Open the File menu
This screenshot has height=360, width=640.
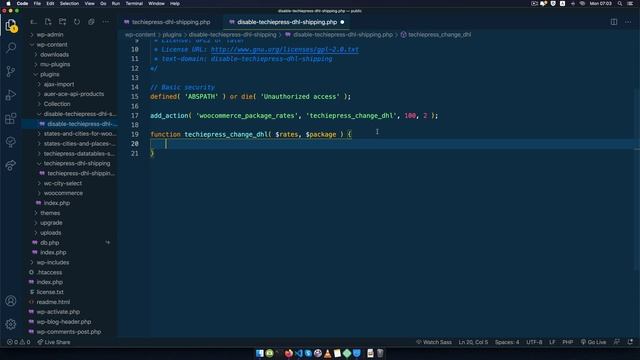[x=37, y=3]
